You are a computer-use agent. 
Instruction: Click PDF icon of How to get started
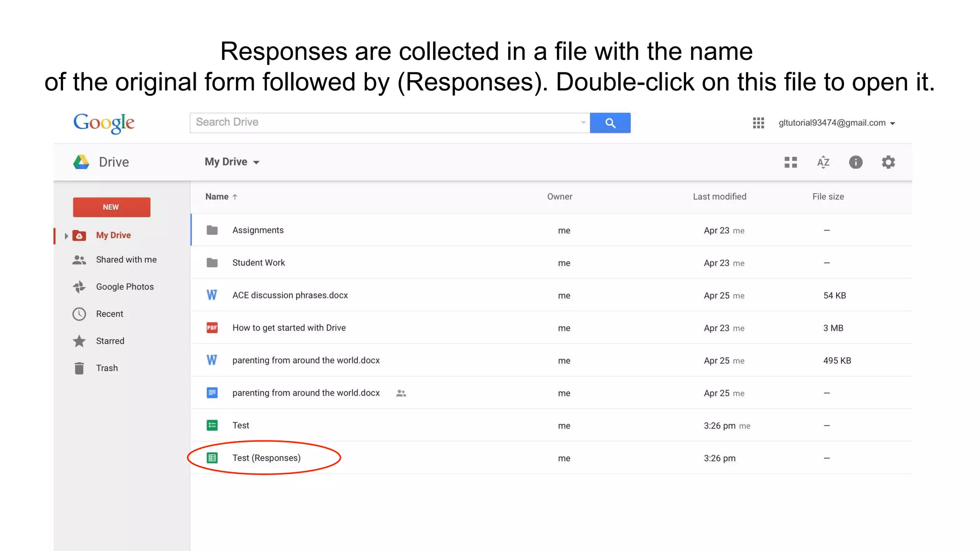pyautogui.click(x=212, y=328)
